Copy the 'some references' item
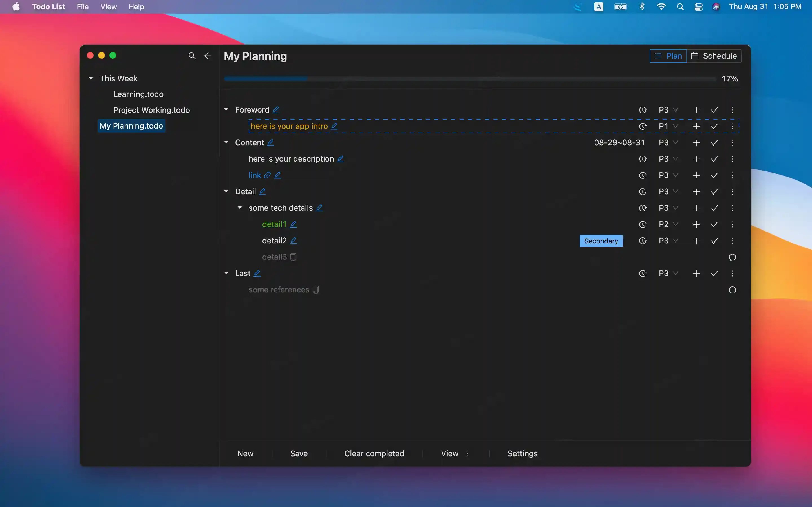812x507 pixels. point(316,289)
